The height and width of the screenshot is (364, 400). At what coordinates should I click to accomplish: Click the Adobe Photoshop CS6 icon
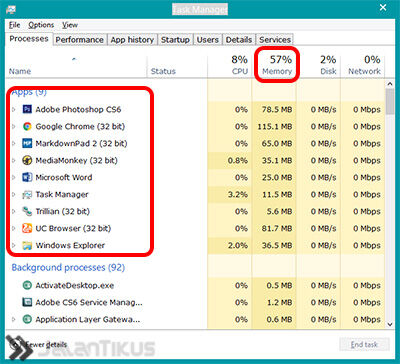click(x=27, y=109)
